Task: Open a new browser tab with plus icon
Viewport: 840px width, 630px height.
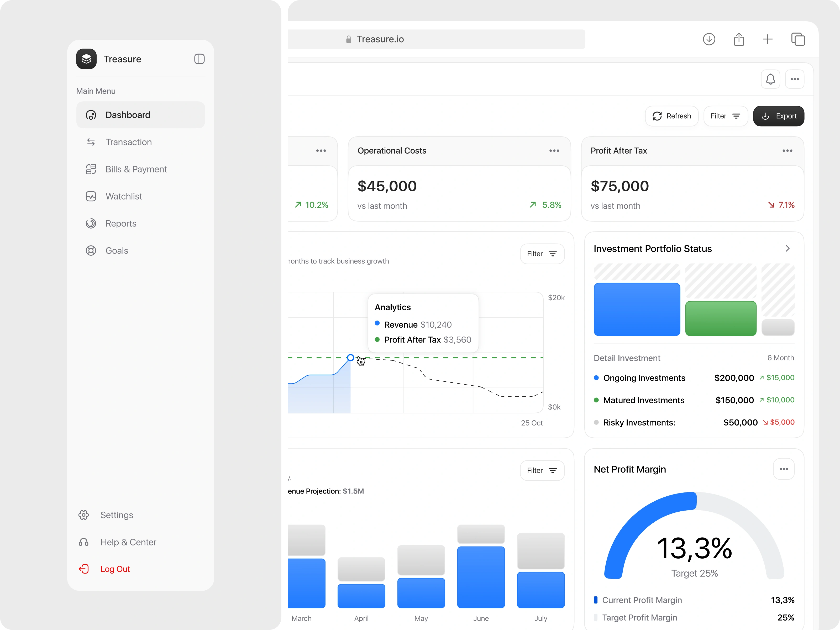Action: pyautogui.click(x=768, y=39)
